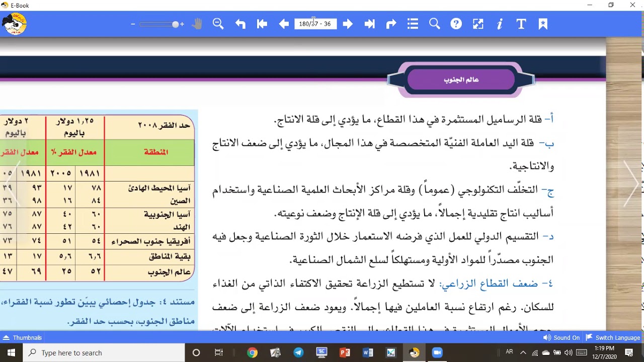Click the heading ضعف القطاع الزراعي
Screen dimensions: 644x362
tap(489, 284)
